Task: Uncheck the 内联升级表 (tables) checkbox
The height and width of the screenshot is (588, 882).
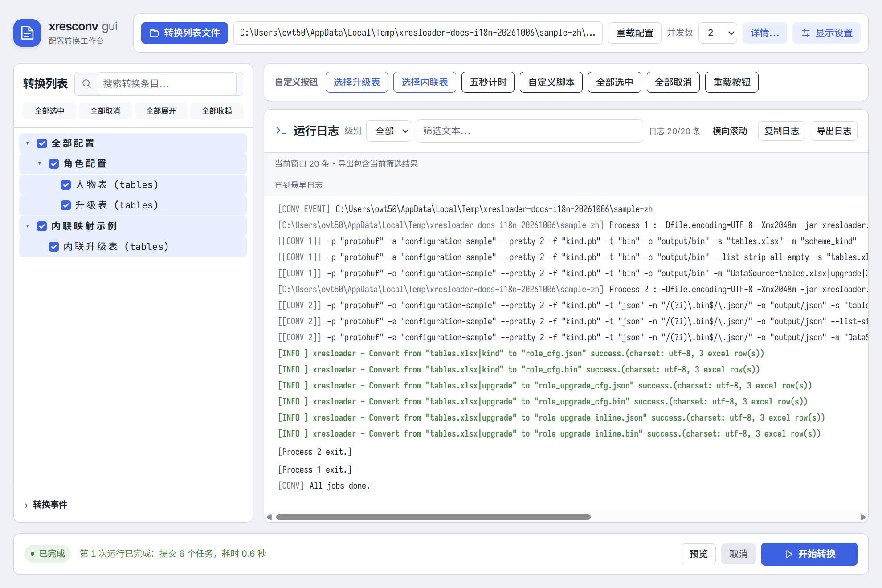Action: 54,247
